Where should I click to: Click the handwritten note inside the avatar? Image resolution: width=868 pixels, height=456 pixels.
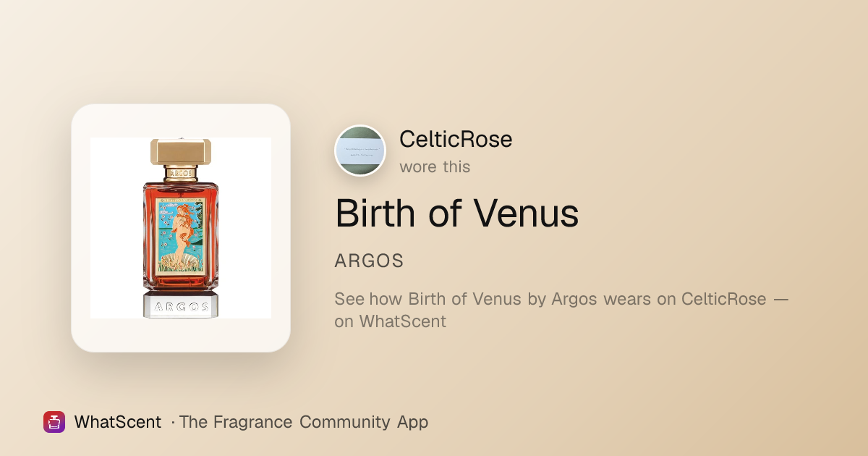click(360, 151)
